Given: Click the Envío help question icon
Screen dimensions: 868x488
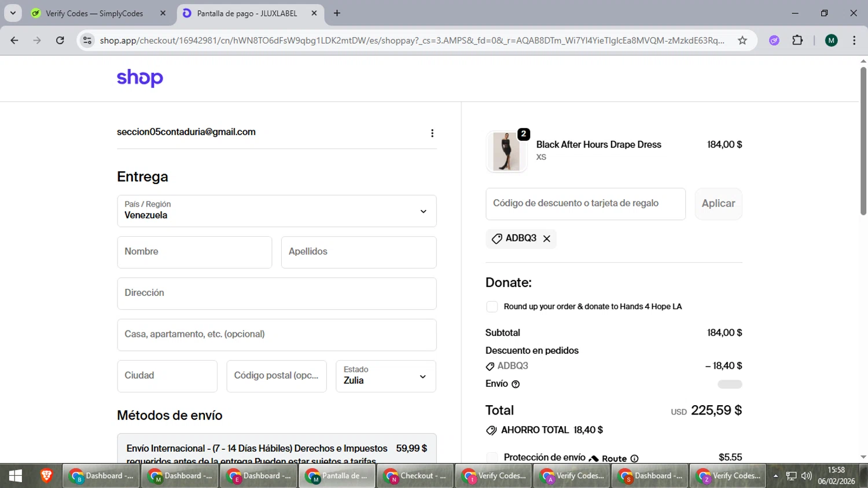Looking at the screenshot, I should pyautogui.click(x=516, y=384).
